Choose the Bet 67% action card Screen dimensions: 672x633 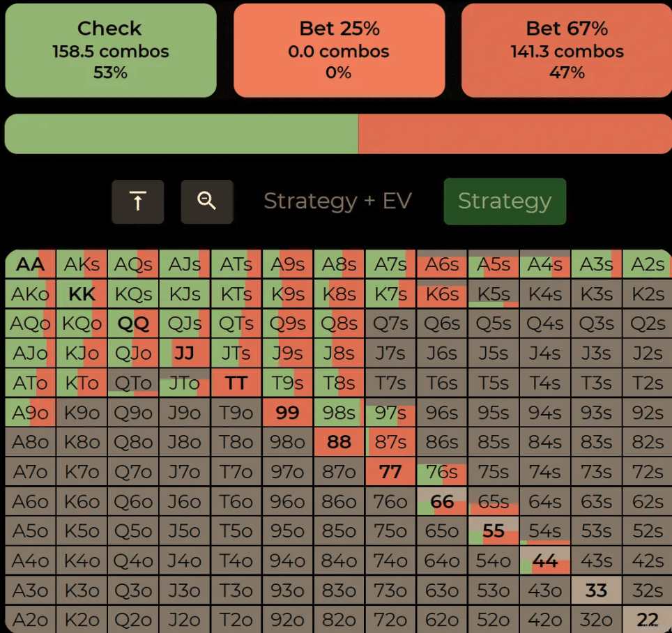point(566,50)
